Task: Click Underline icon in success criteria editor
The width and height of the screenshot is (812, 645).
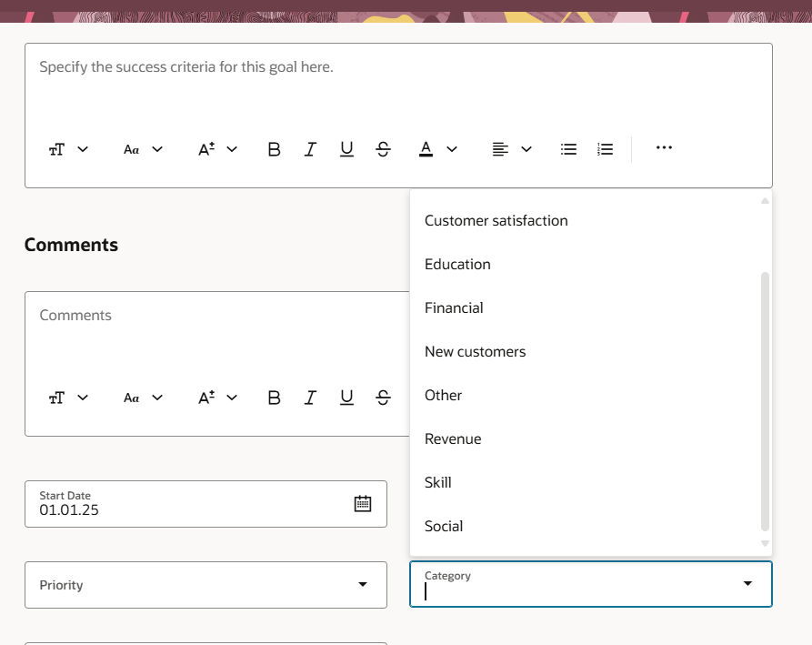Action: point(346,149)
